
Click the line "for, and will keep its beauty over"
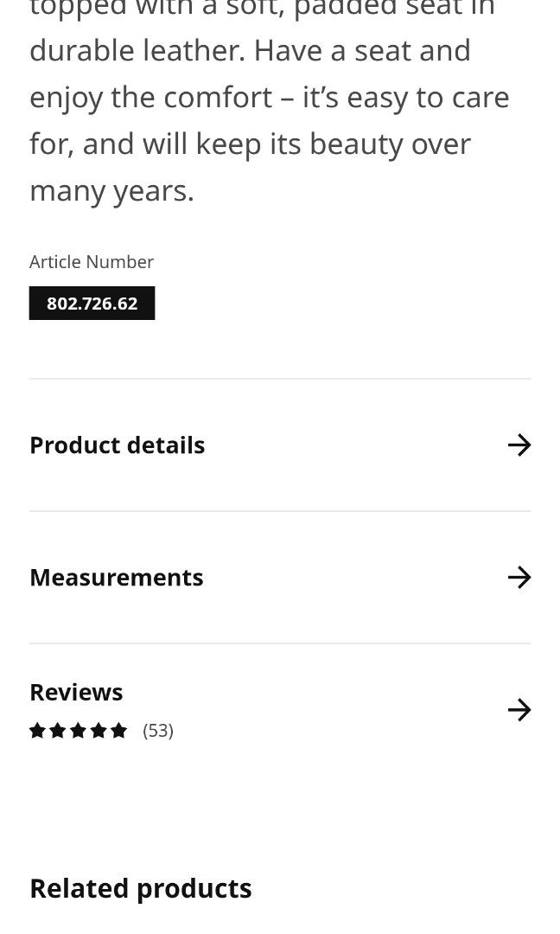click(x=250, y=144)
